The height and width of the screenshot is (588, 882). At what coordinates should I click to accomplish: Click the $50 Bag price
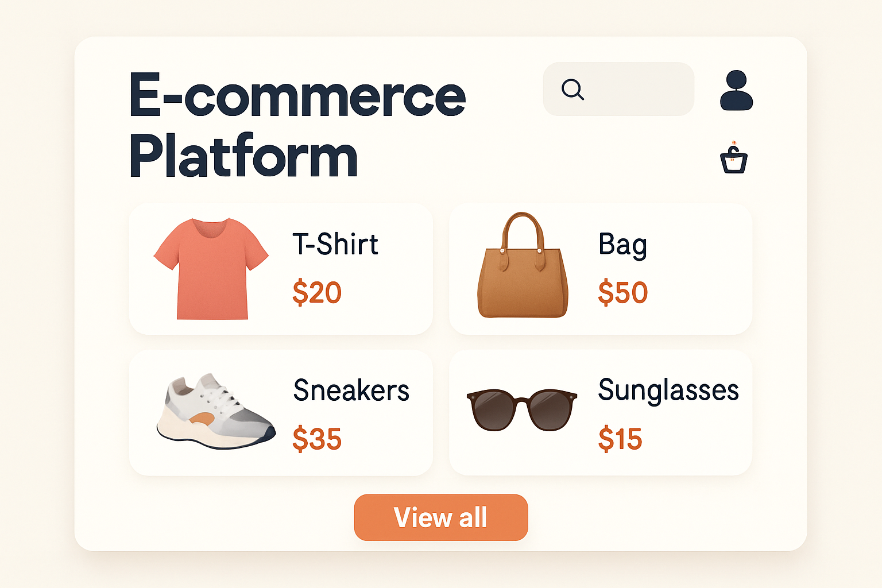pyautogui.click(x=622, y=292)
